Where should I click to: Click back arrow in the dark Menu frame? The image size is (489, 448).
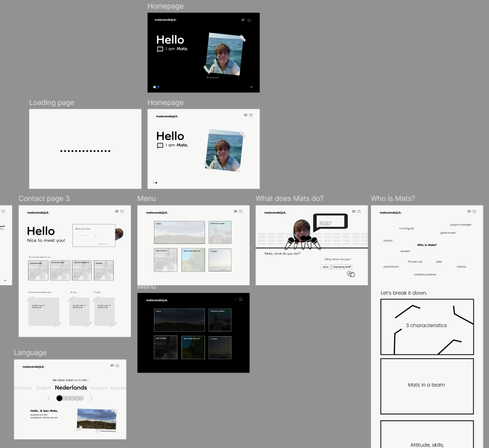tap(236, 299)
